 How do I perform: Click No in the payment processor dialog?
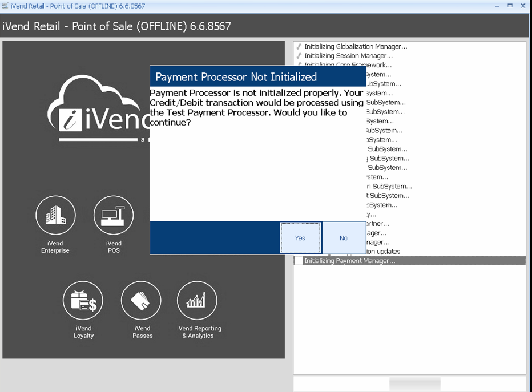344,238
